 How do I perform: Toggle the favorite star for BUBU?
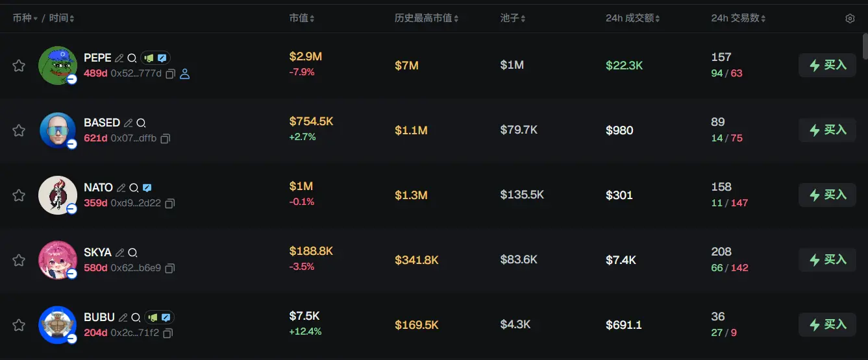(19, 325)
